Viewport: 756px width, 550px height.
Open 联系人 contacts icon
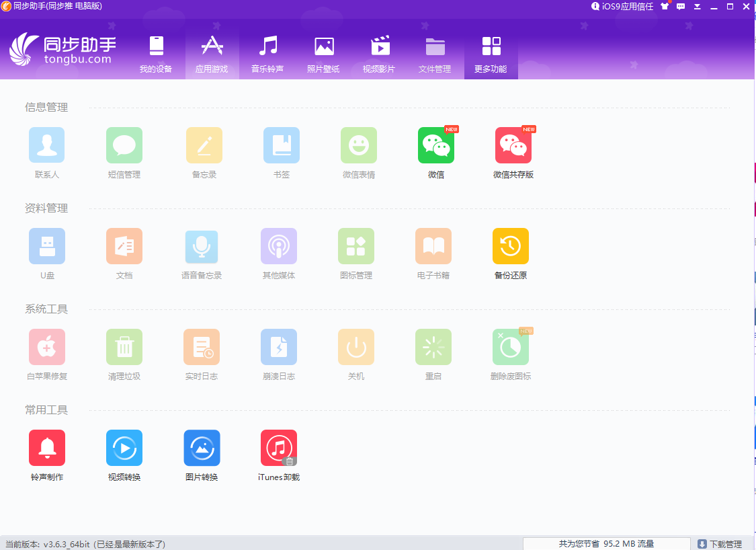point(47,146)
